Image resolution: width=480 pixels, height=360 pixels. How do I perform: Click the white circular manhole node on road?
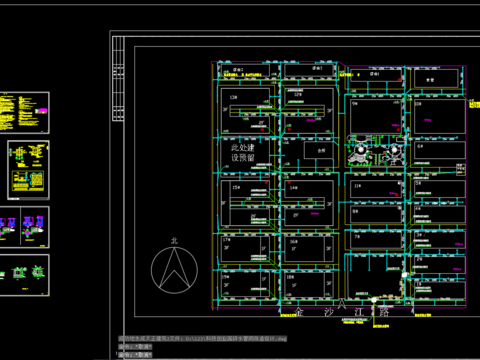(x=374, y=300)
